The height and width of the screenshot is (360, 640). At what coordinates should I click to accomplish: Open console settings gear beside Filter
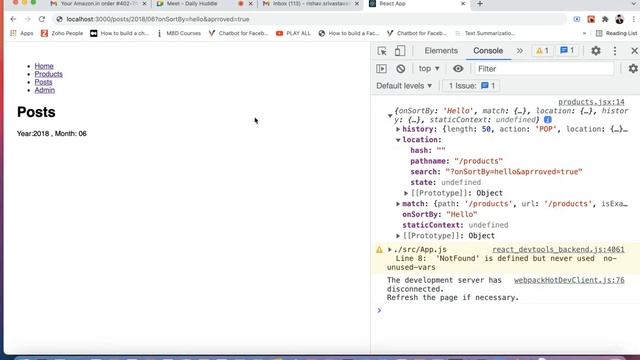(x=633, y=69)
